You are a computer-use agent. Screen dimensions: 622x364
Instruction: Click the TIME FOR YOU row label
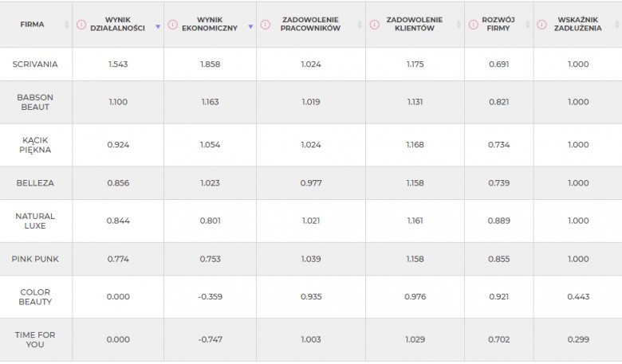(35, 340)
